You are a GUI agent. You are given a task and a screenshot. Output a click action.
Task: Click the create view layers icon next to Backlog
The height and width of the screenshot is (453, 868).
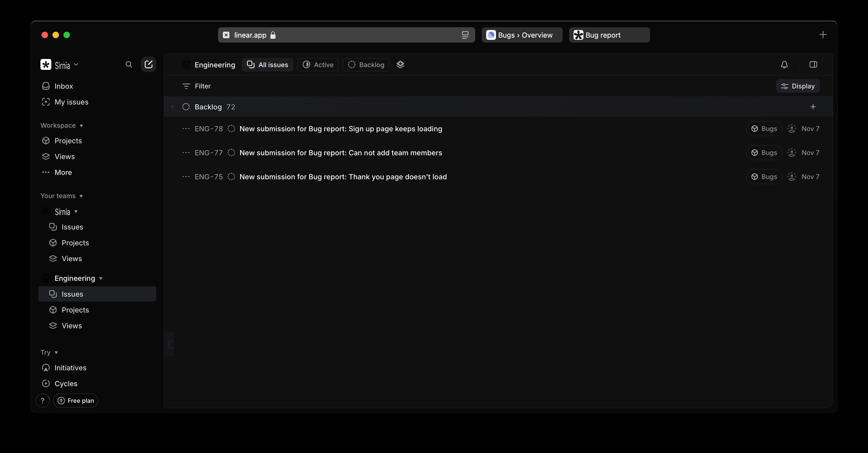[x=400, y=64]
